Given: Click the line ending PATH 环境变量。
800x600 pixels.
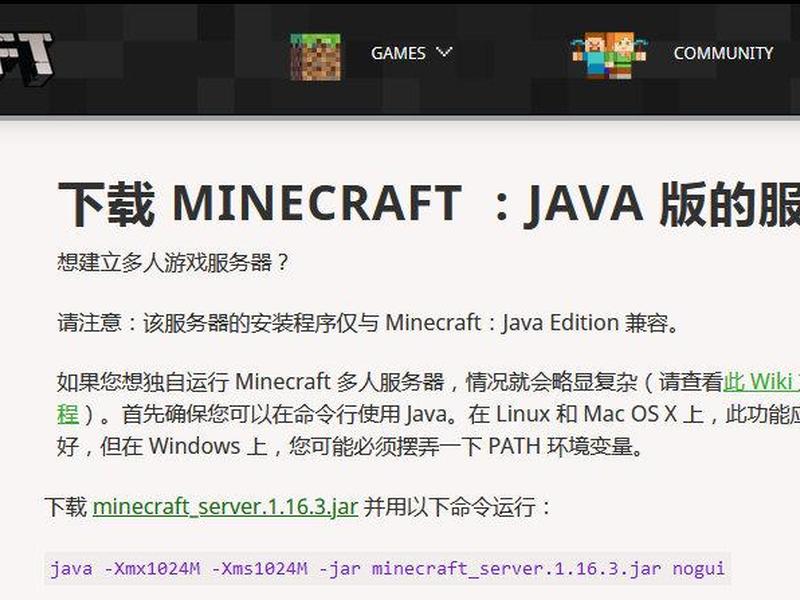Looking at the screenshot, I should pos(351,446).
